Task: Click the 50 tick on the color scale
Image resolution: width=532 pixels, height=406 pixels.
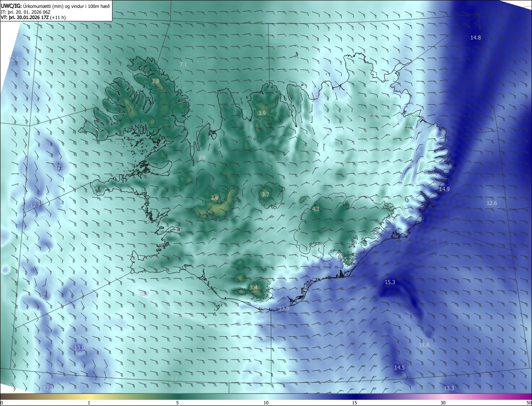Action: pyautogui.click(x=529, y=403)
